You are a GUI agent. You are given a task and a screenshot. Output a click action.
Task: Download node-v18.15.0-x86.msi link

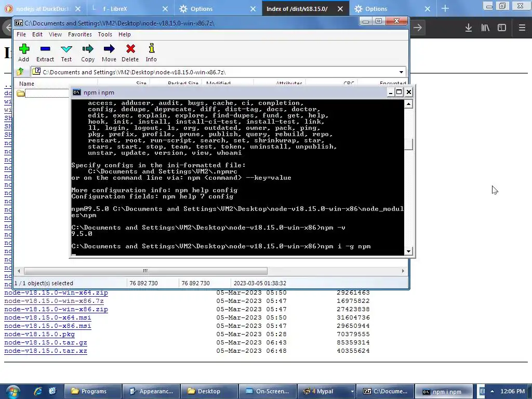(47, 326)
